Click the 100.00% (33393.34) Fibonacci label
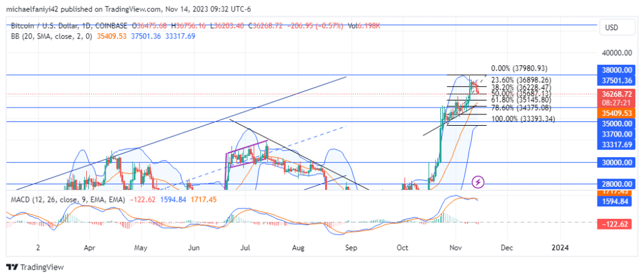 523,119
